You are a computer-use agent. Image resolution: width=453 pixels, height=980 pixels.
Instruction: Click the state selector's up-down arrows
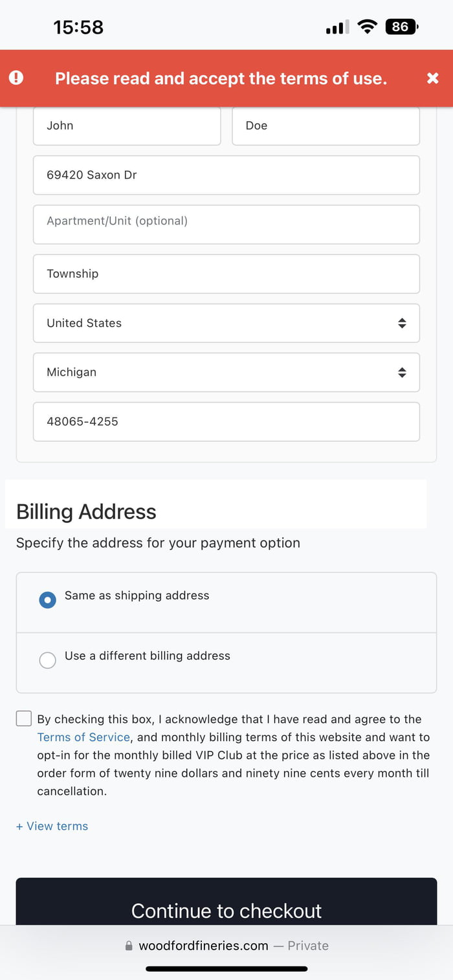click(402, 372)
